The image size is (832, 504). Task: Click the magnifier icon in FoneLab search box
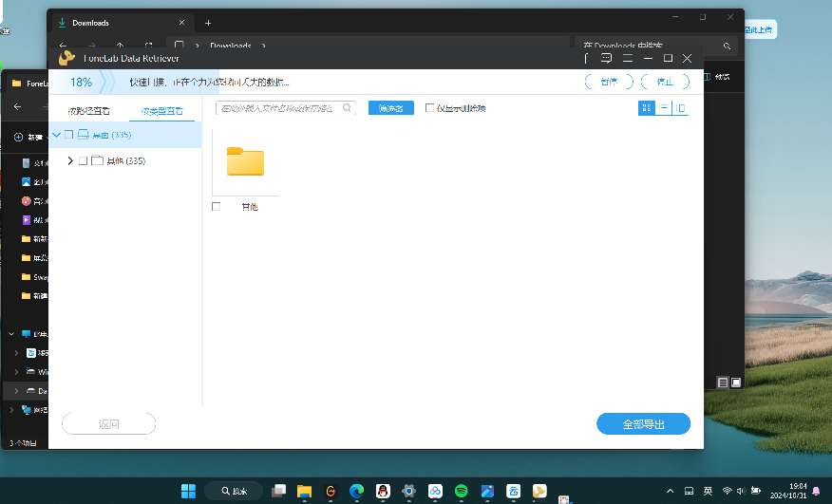tap(347, 107)
